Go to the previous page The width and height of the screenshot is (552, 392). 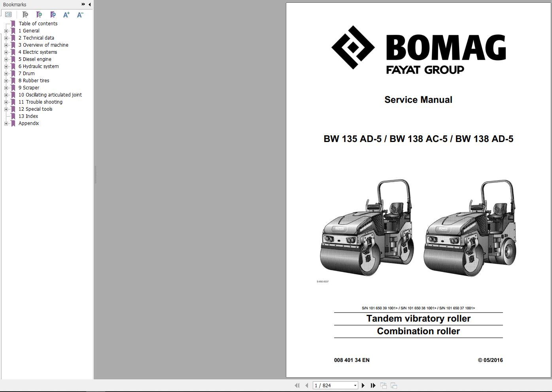[306, 385]
